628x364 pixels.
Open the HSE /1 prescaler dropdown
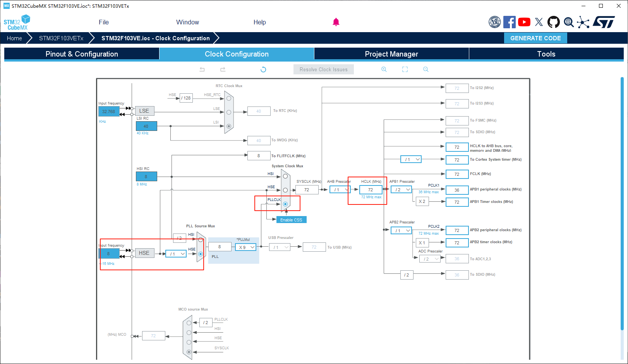(x=176, y=254)
